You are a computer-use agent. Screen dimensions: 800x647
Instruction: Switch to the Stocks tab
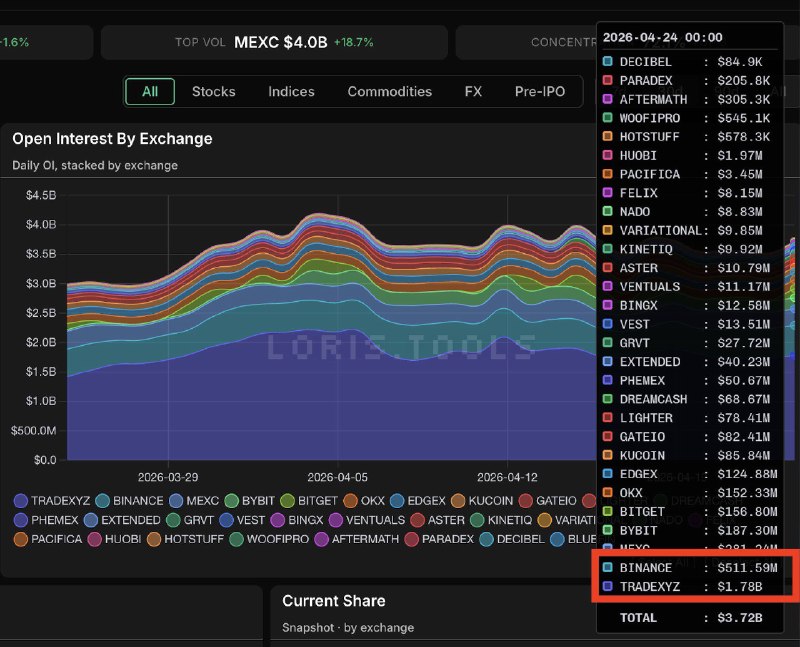click(213, 92)
